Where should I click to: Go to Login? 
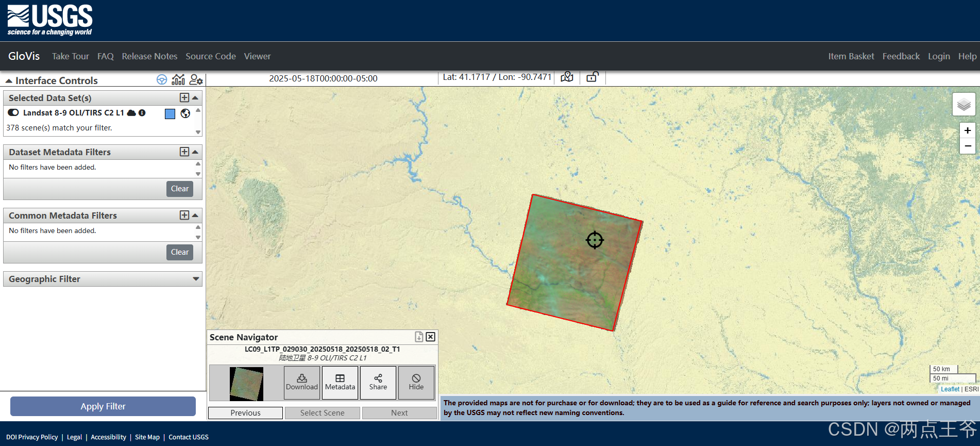coord(939,56)
